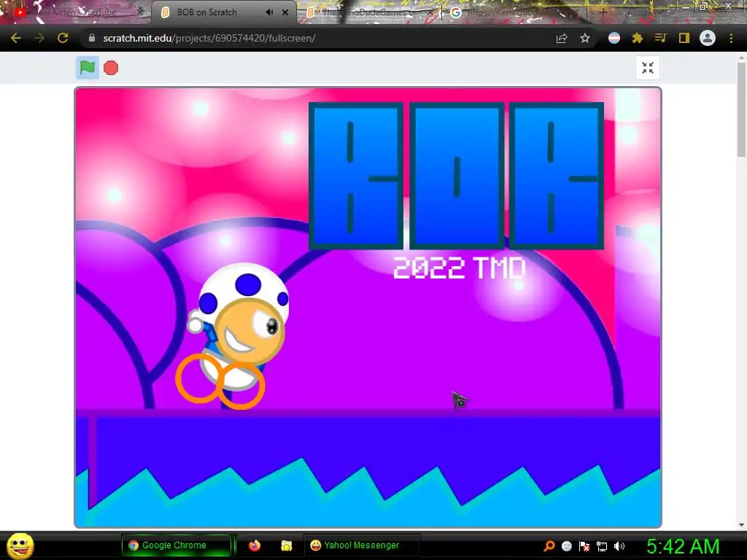
Task: Close the BOB on Scratch tab
Action: pos(285,12)
